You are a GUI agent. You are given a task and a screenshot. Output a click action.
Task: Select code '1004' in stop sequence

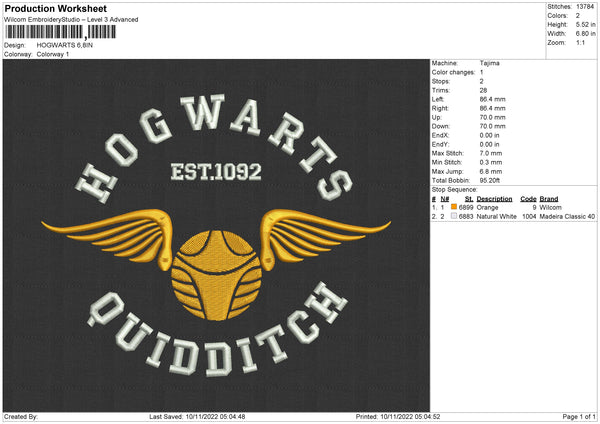coord(529,217)
